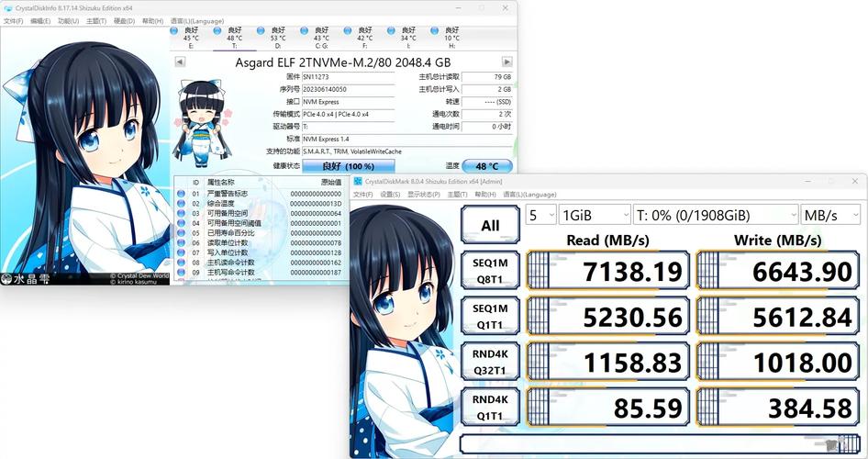Open 帮助(H) menu in CrystalDiskMark
This screenshot has height=459, width=868.
(485, 195)
